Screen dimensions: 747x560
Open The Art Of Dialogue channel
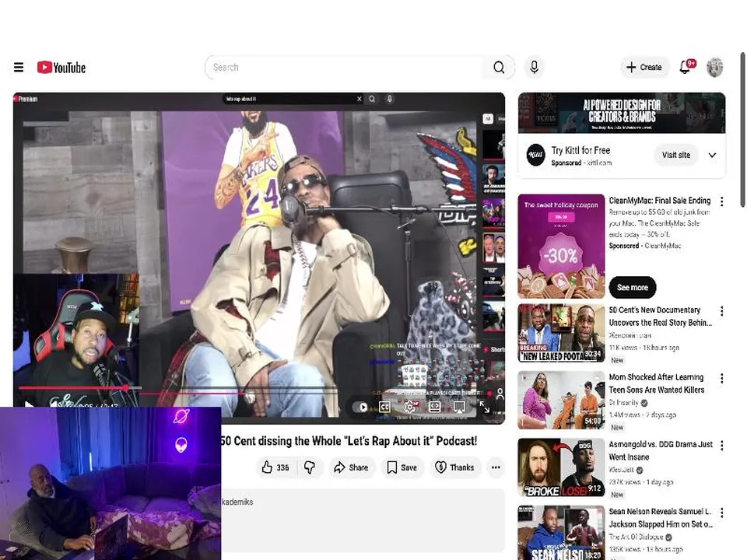(x=636, y=537)
